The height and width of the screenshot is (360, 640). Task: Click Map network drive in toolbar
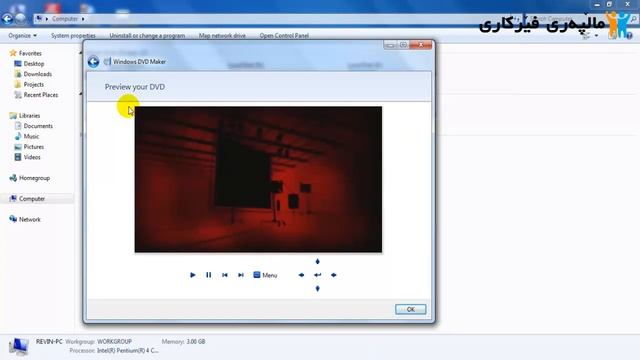coord(222,36)
